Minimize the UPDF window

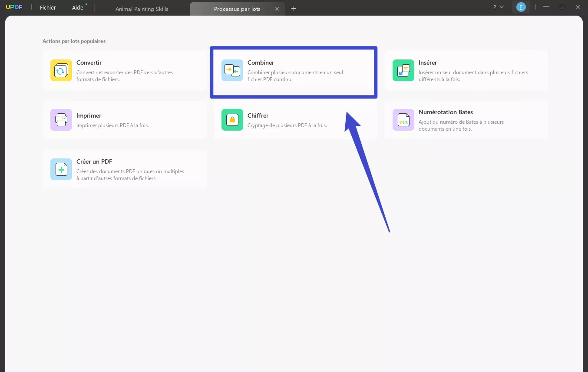[x=546, y=7]
